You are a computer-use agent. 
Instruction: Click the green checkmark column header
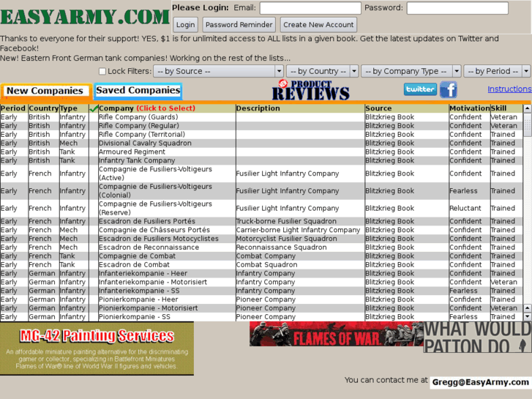click(94, 108)
